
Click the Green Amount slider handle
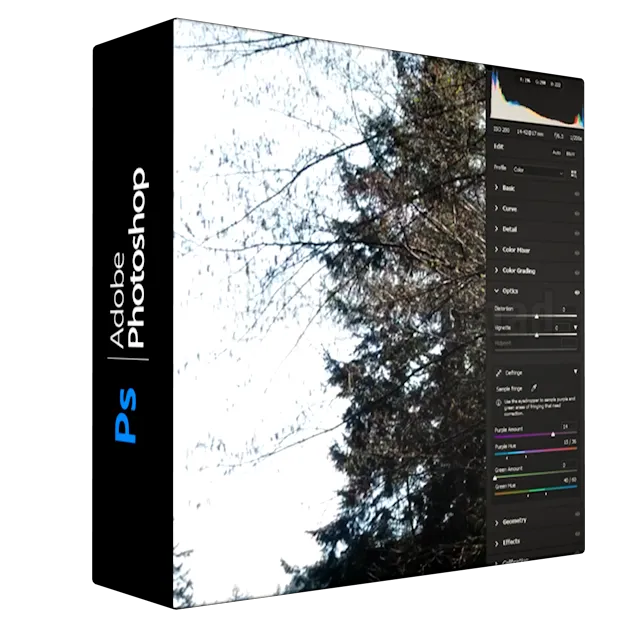click(x=495, y=478)
